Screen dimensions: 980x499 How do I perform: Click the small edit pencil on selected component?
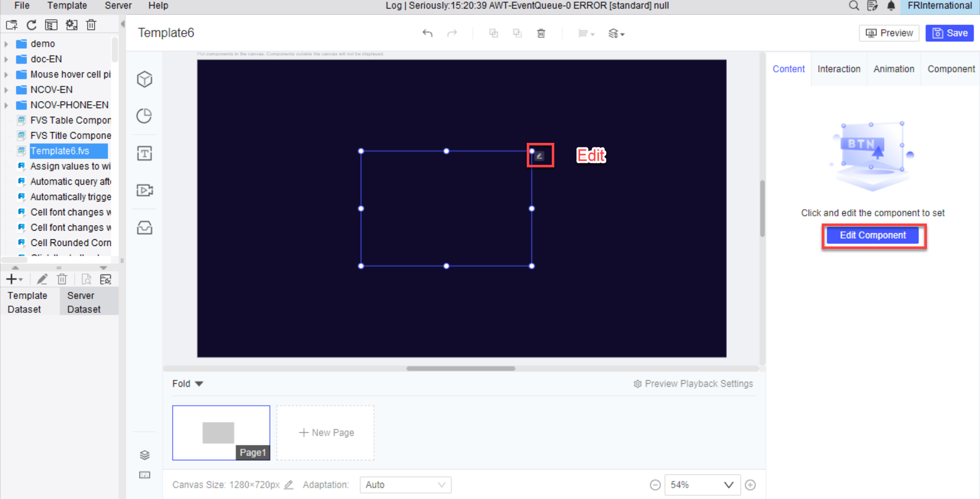click(x=540, y=156)
